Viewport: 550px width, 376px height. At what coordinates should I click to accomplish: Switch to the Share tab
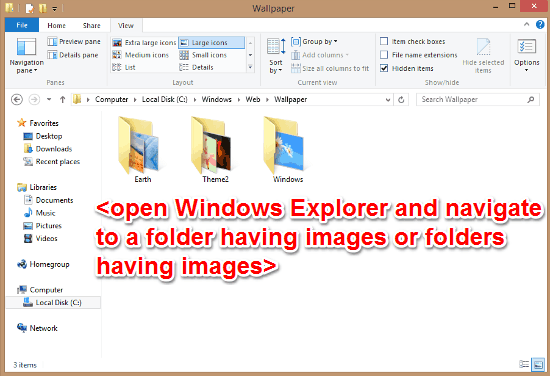pyautogui.click(x=92, y=25)
